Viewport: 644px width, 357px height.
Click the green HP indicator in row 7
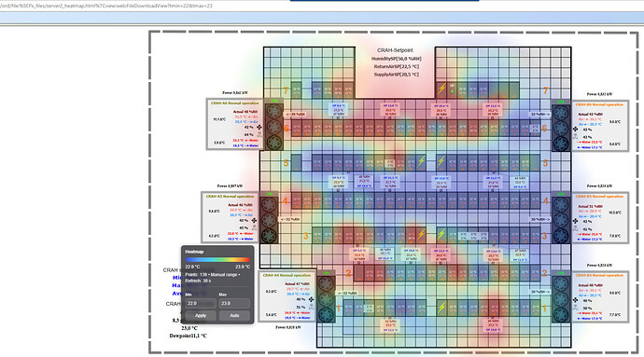[452, 91]
